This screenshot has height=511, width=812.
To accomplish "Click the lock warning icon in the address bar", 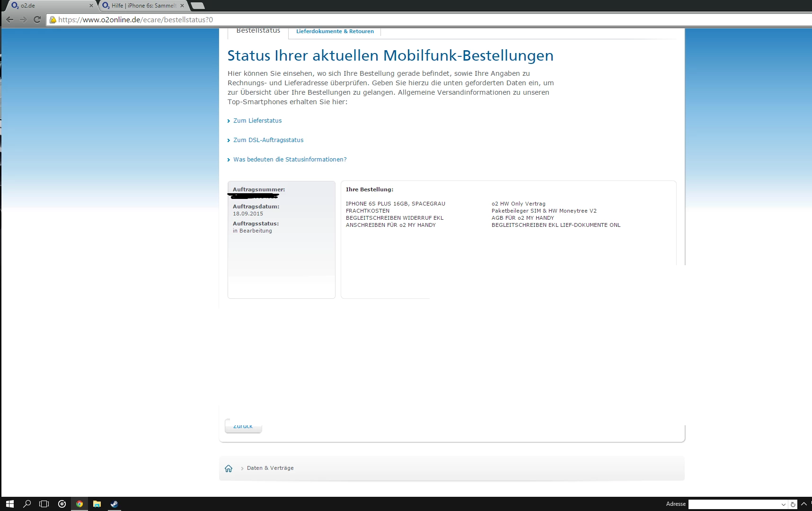I will point(53,20).
